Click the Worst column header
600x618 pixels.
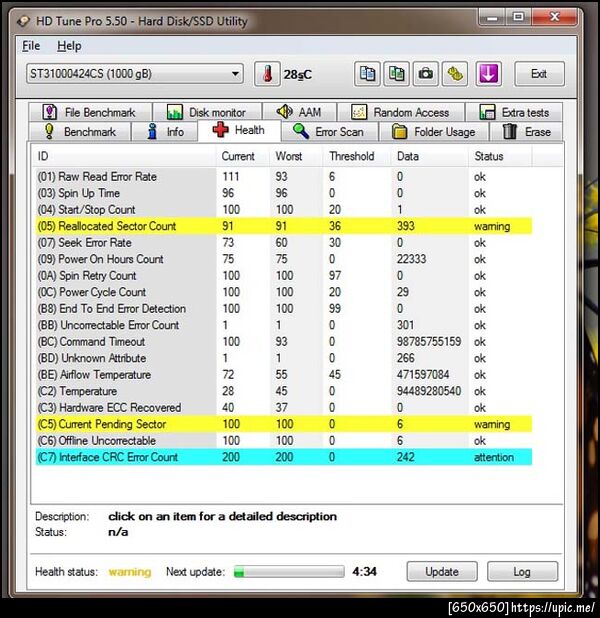(296, 156)
